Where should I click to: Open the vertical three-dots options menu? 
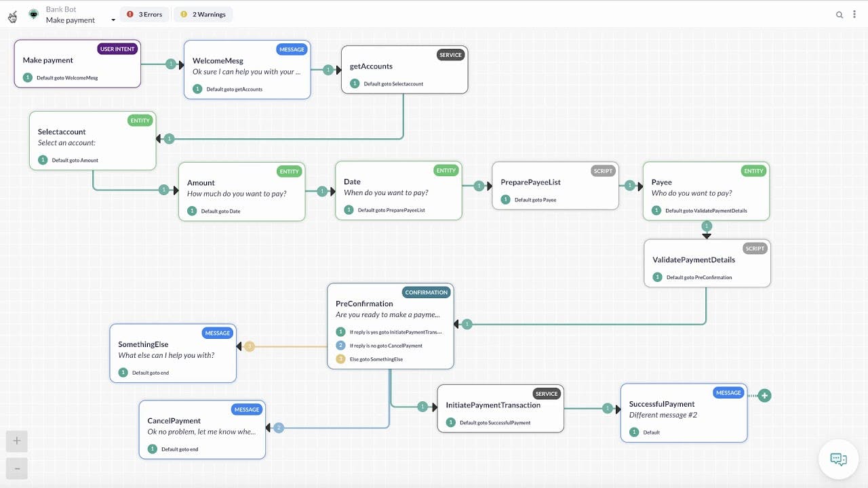(854, 14)
